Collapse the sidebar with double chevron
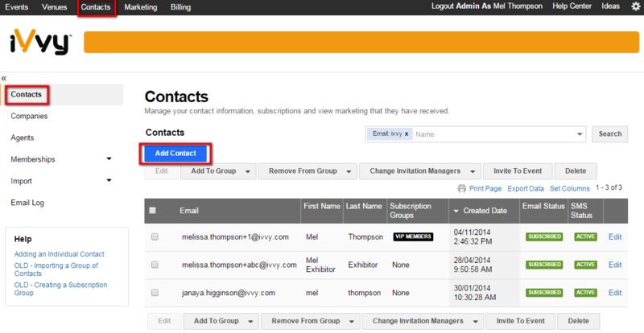The width and height of the screenshot is (644, 333). [4, 78]
